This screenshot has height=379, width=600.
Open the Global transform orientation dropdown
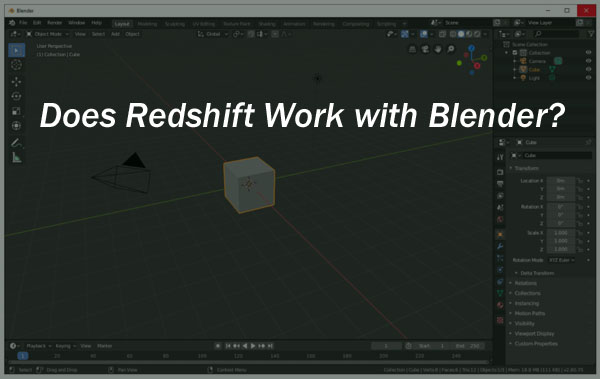click(213, 34)
